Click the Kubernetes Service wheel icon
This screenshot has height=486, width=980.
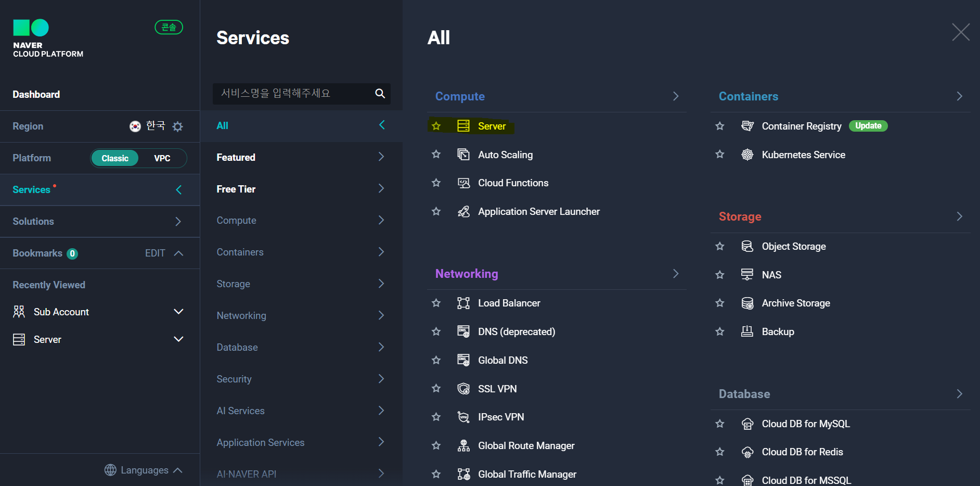pyautogui.click(x=747, y=155)
